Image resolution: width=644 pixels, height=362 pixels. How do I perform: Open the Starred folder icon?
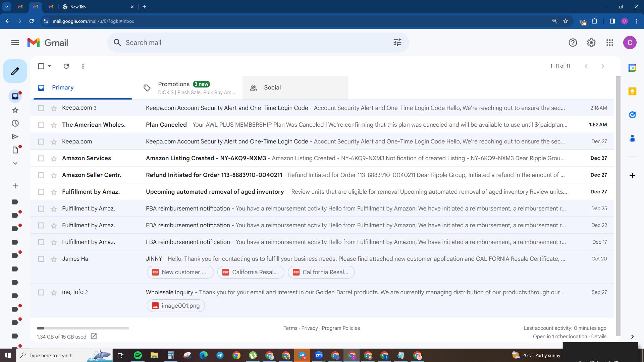coord(15,110)
